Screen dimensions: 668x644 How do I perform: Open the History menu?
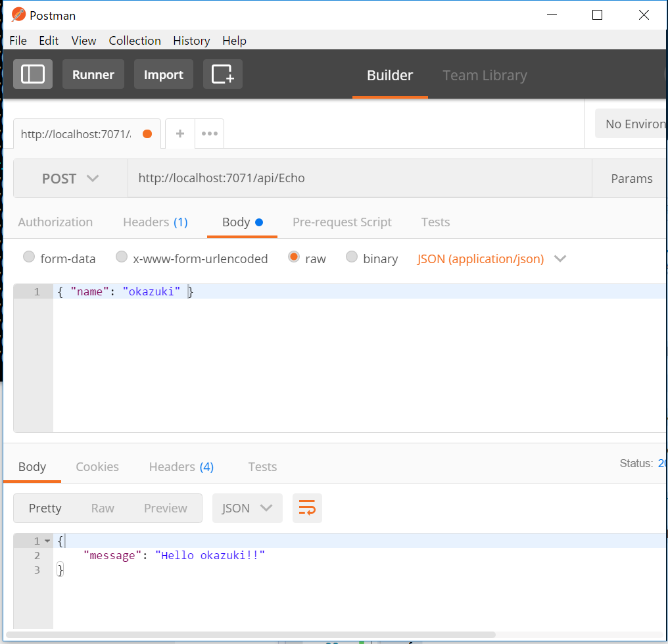191,41
